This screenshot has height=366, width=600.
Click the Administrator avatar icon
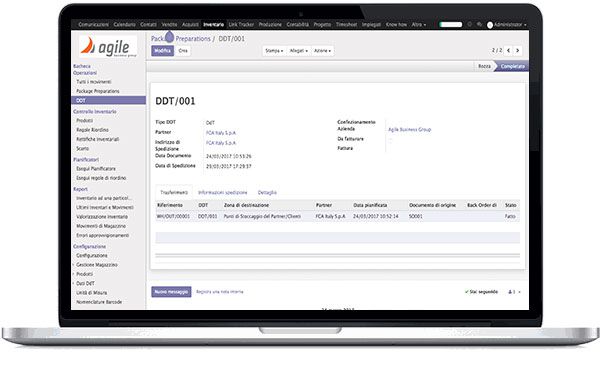[x=490, y=25]
